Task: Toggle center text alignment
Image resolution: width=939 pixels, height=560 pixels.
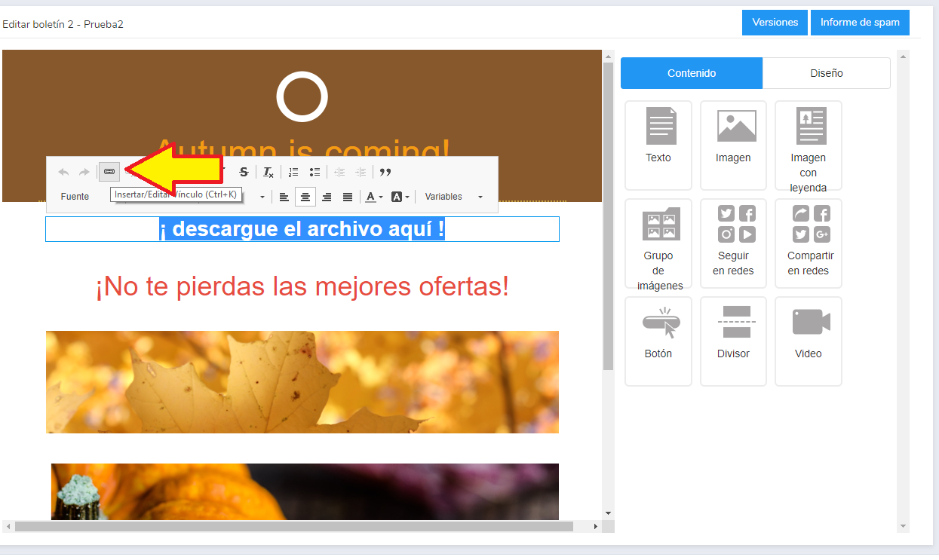Action: 305,197
